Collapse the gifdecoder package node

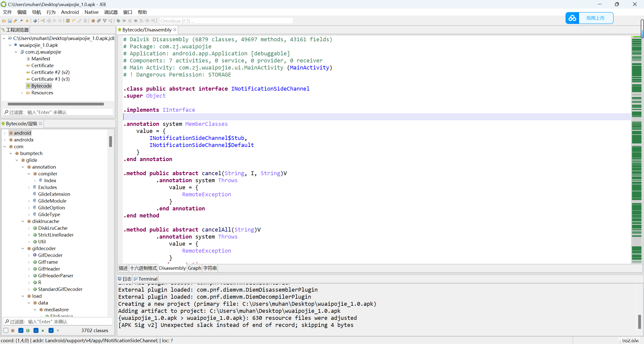(x=23, y=249)
